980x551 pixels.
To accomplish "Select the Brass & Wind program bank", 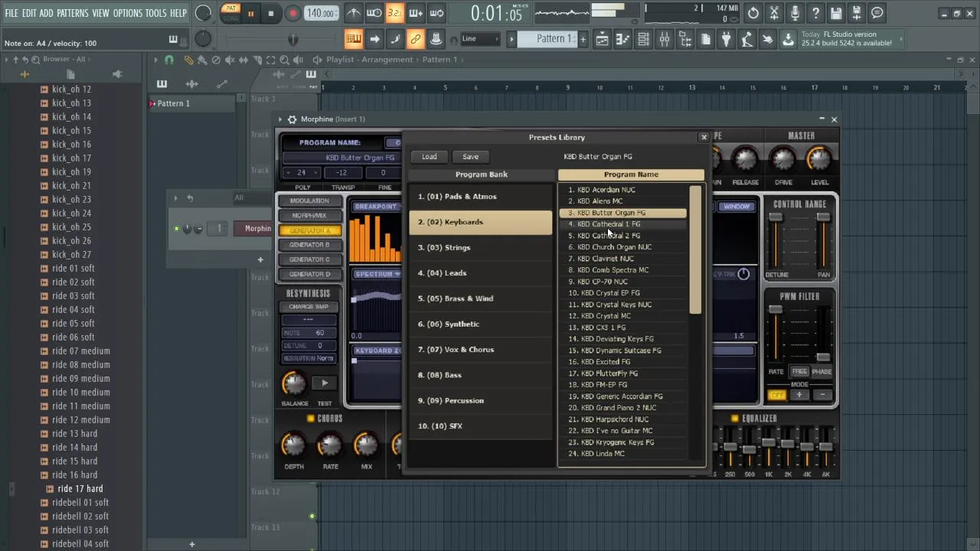I will (480, 298).
